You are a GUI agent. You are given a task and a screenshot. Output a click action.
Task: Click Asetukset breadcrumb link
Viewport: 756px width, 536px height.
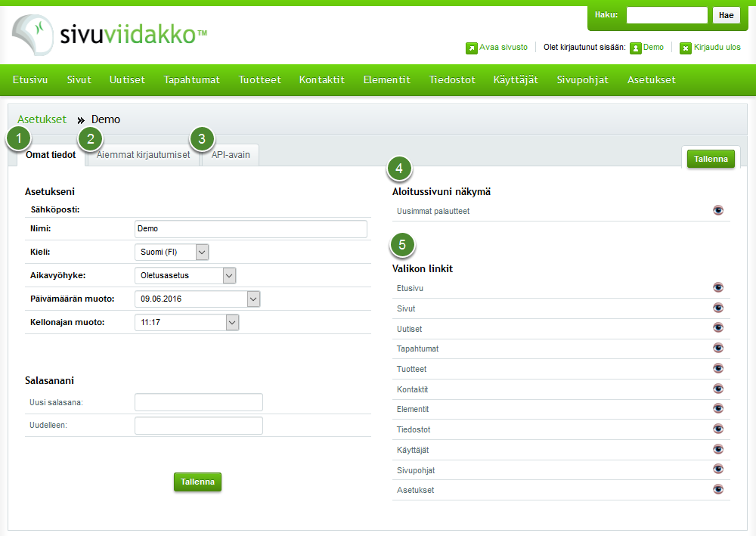(x=42, y=119)
